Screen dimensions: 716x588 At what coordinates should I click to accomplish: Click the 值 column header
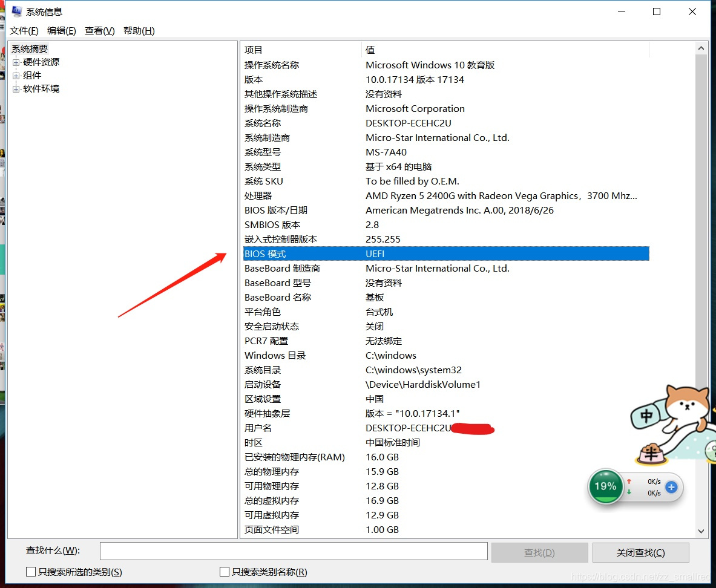[x=505, y=50]
